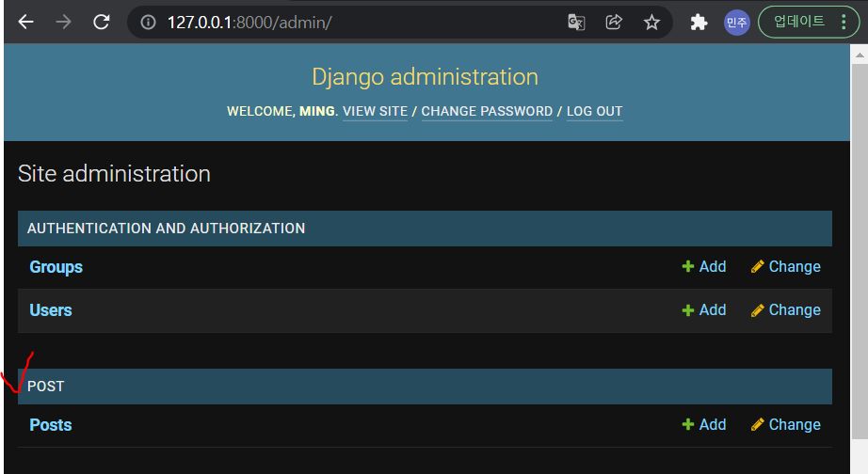Image resolution: width=868 pixels, height=474 pixels.
Task: Click the browser forward arrow
Action: (64, 23)
